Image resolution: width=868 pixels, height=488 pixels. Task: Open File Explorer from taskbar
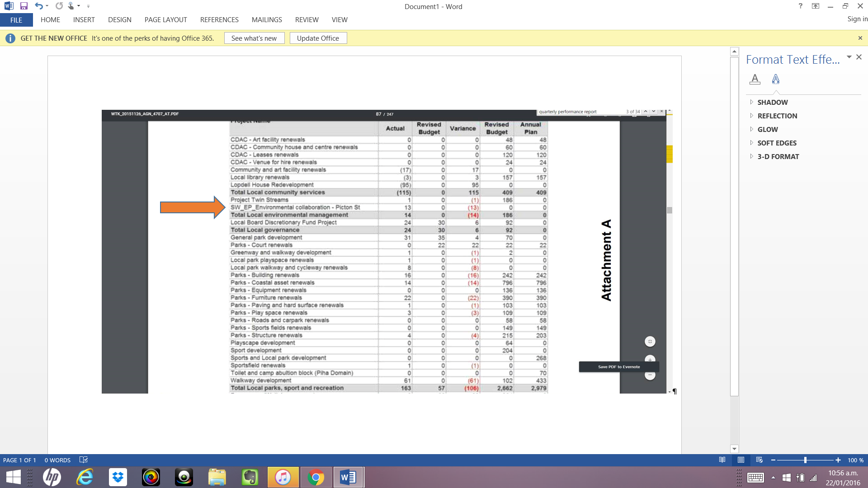point(217,477)
